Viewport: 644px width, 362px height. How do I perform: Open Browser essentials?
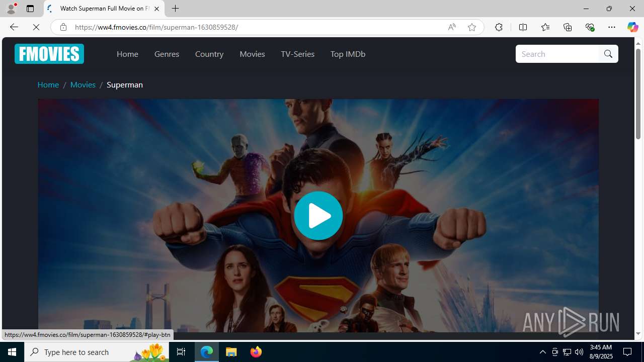tap(590, 27)
